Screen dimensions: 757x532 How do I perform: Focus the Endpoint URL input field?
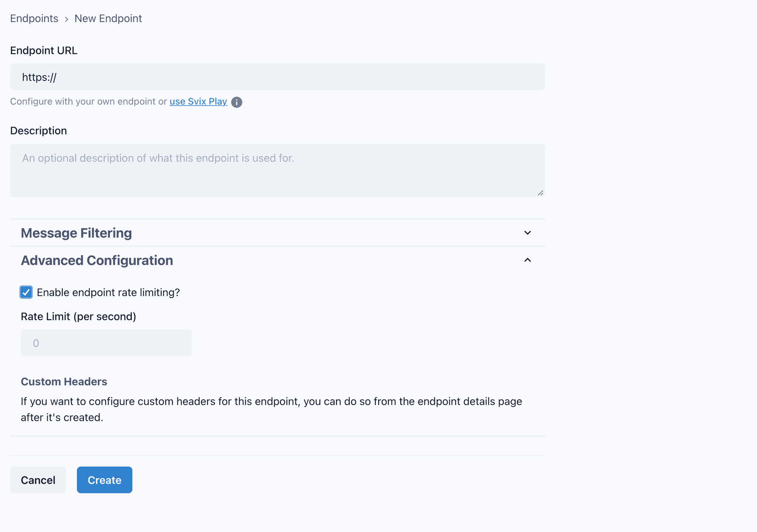click(277, 77)
